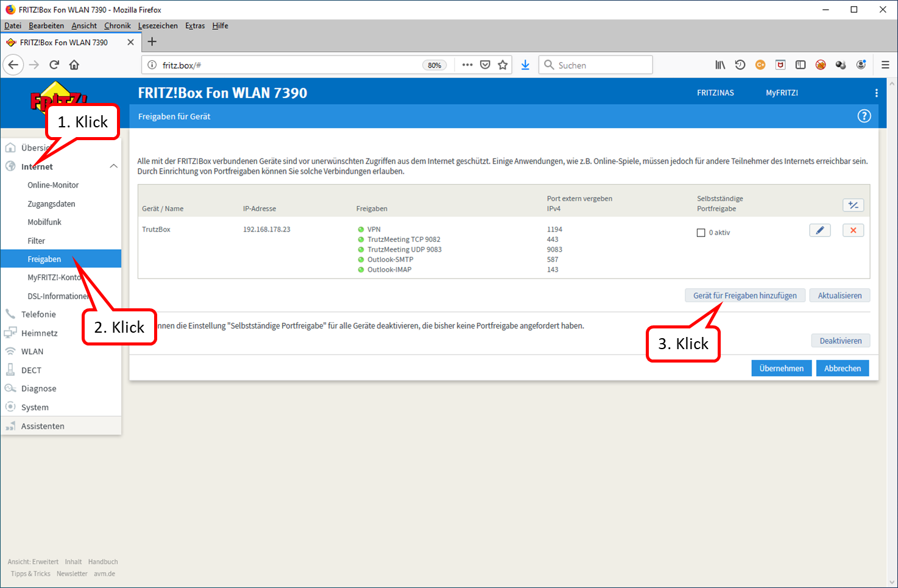Show the history clock icon panel
This screenshot has width=898, height=588.
pyautogui.click(x=740, y=65)
